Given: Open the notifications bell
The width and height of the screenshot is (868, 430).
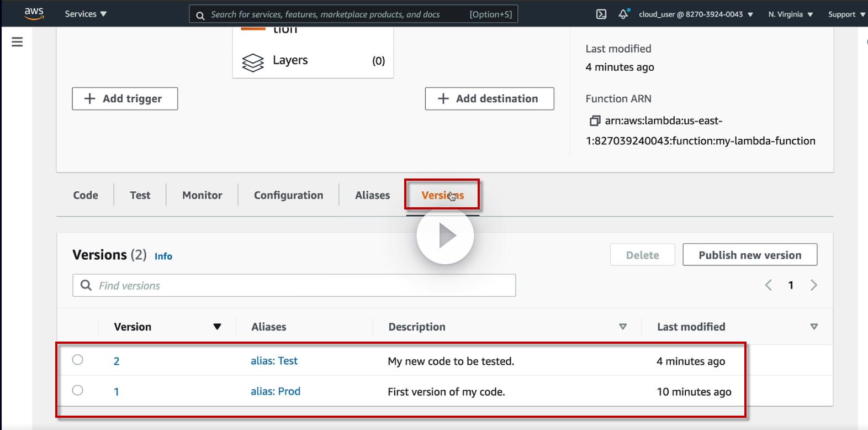Looking at the screenshot, I should [x=623, y=14].
